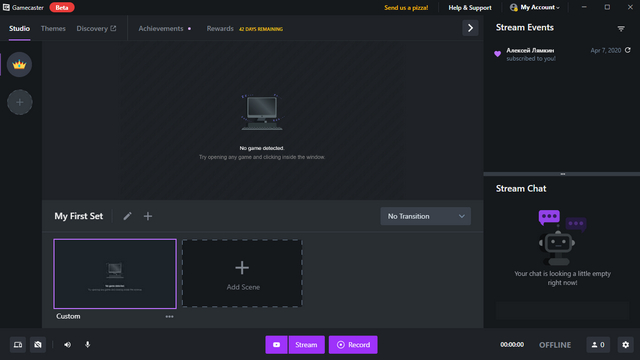
Task: Open the crown profile icon in sidebar
Action: pos(19,64)
